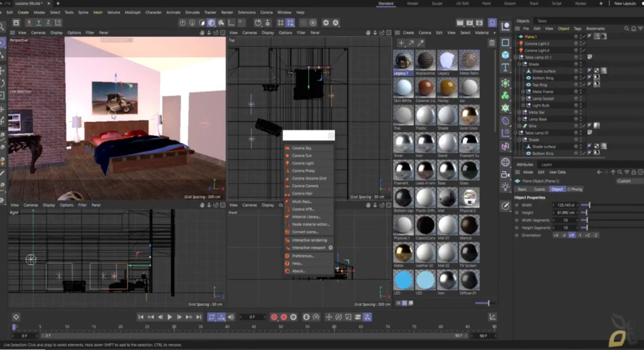This screenshot has height=350, width=644.
Task: Toggle enable checkmark for Corona Light.4
Action: tap(583, 50)
